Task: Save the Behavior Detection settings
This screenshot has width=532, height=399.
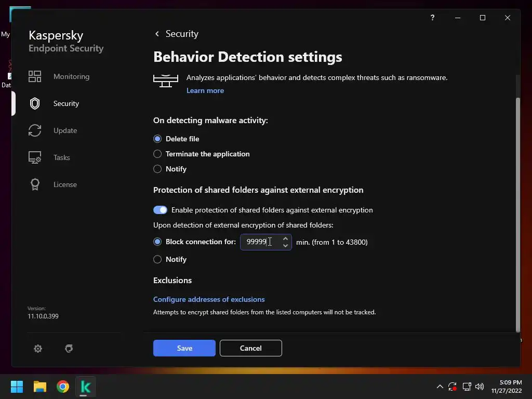Action: coord(184,348)
